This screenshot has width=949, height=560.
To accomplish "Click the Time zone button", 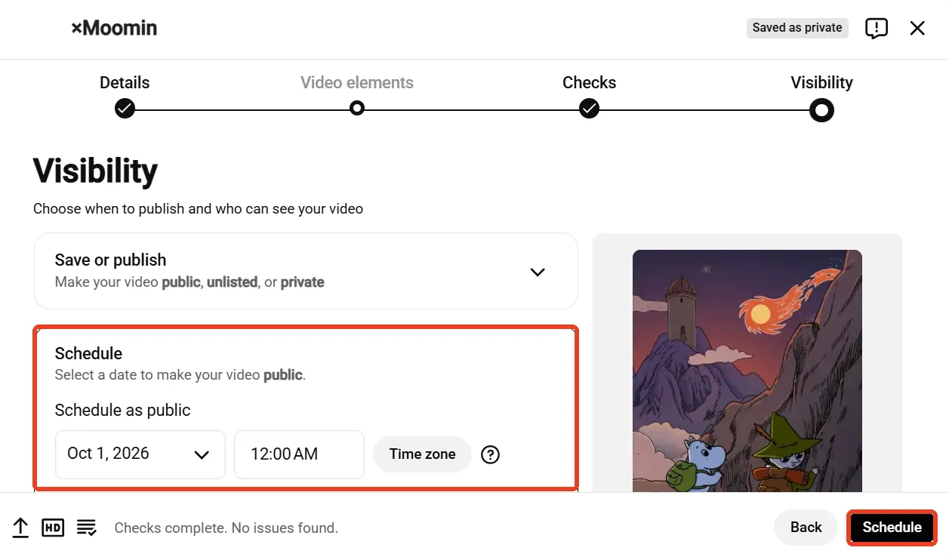I will point(422,454).
